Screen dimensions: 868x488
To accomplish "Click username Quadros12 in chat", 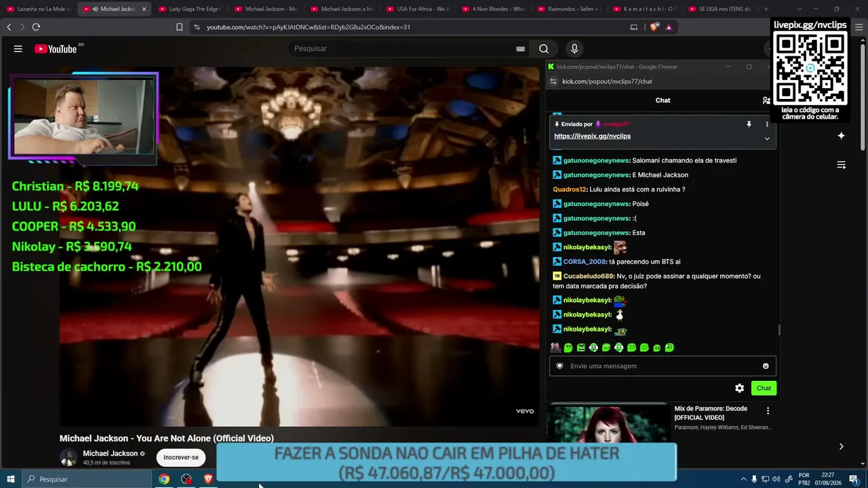I will click(x=570, y=190).
